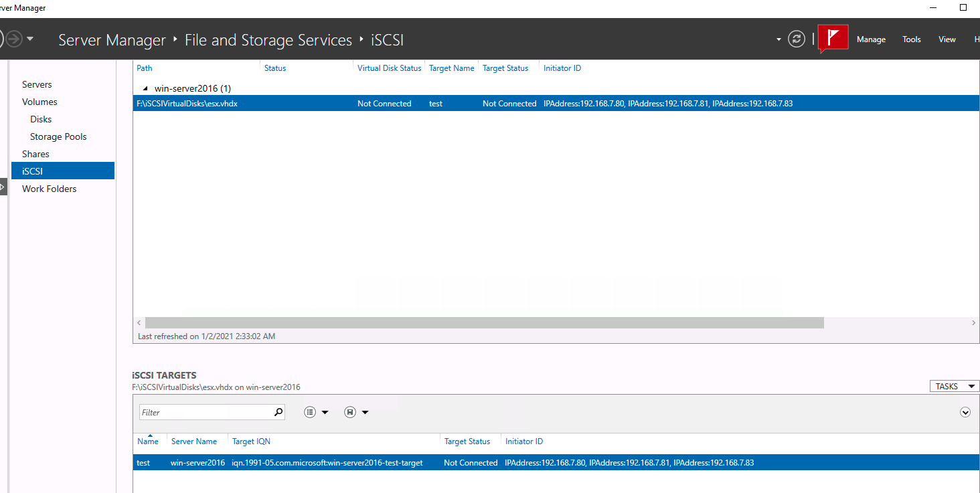Sort virtual disks by Target Name column
This screenshot has height=493, width=980.
coord(452,68)
